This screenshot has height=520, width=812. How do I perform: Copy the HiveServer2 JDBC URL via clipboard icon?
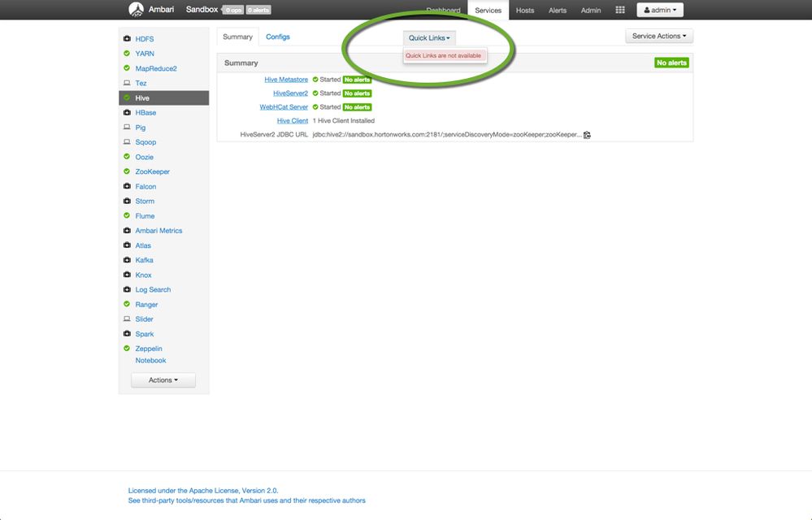point(587,135)
